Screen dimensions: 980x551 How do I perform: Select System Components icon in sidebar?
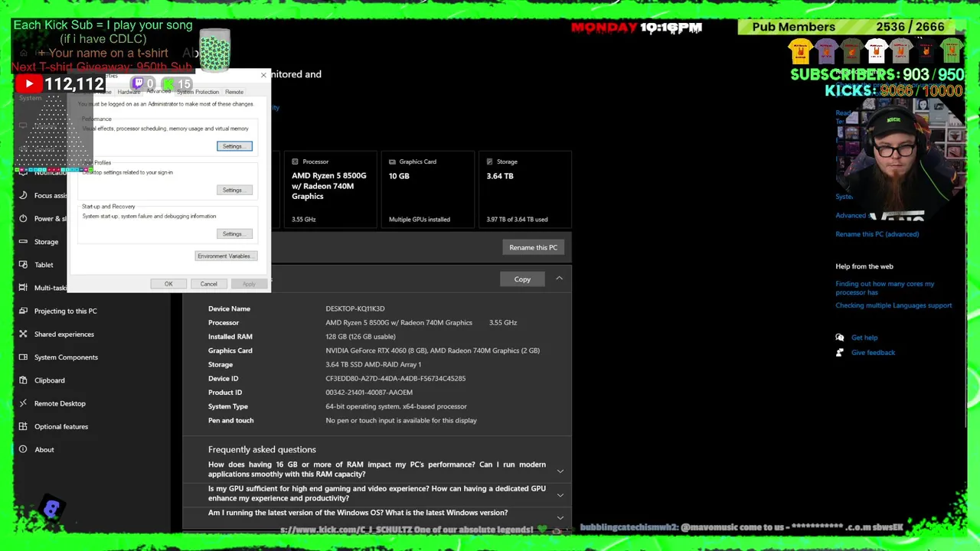pos(23,357)
